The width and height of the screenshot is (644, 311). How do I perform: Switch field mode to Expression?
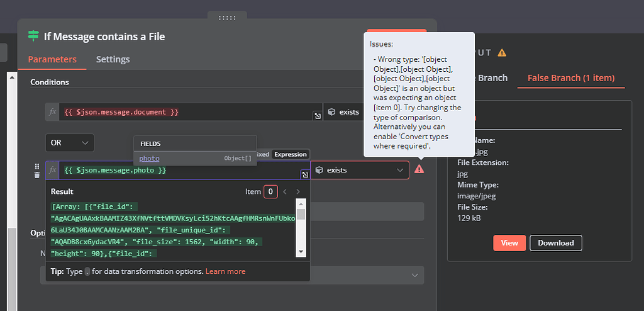click(291, 154)
